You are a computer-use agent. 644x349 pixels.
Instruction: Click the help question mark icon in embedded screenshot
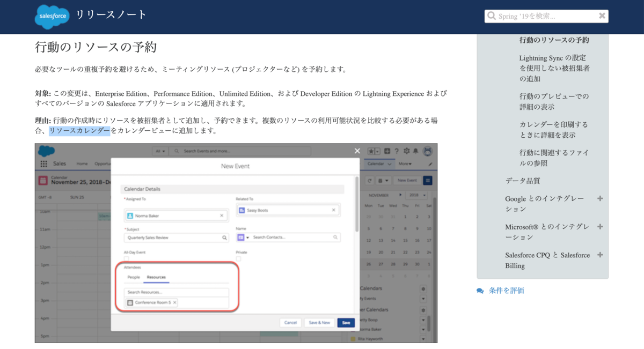pyautogui.click(x=397, y=151)
